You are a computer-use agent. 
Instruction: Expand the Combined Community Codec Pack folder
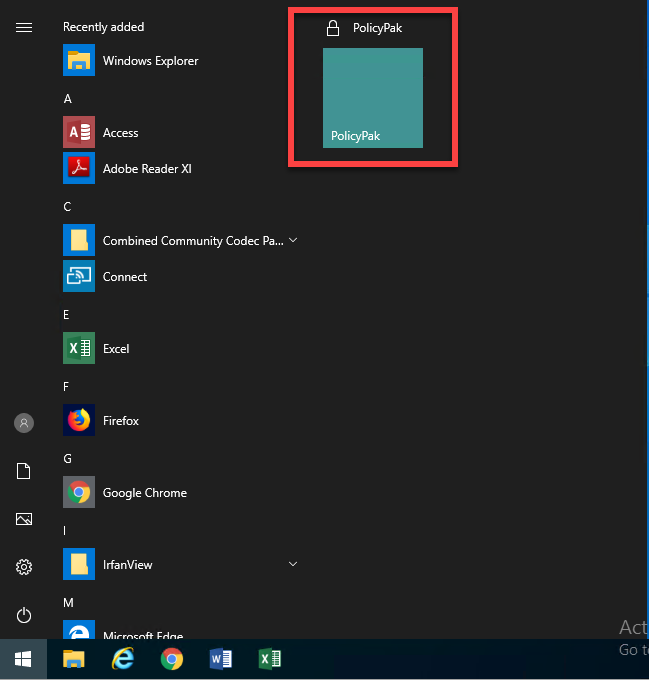tap(293, 241)
